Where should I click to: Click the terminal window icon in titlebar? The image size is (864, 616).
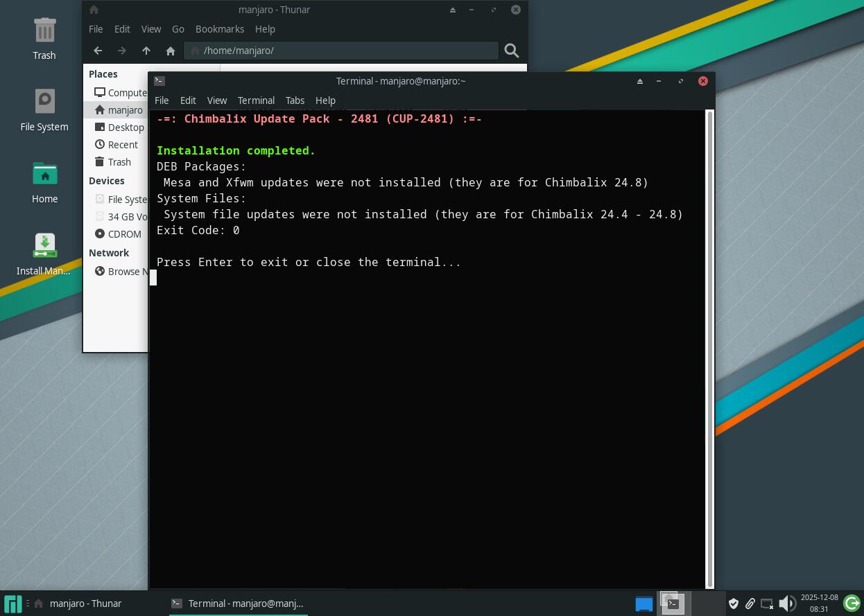pyautogui.click(x=159, y=81)
